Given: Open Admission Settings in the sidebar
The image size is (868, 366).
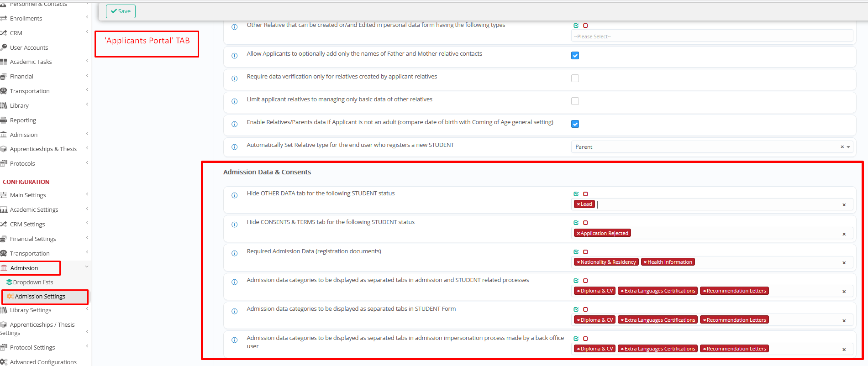Looking at the screenshot, I should (x=40, y=297).
